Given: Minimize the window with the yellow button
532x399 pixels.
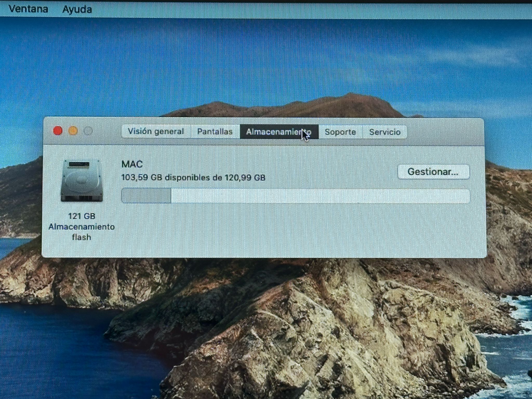Looking at the screenshot, I should click(x=73, y=131).
